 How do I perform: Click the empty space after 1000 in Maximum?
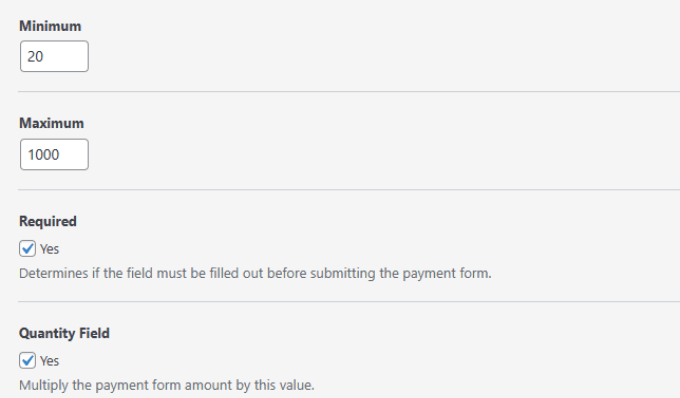[x=74, y=154]
